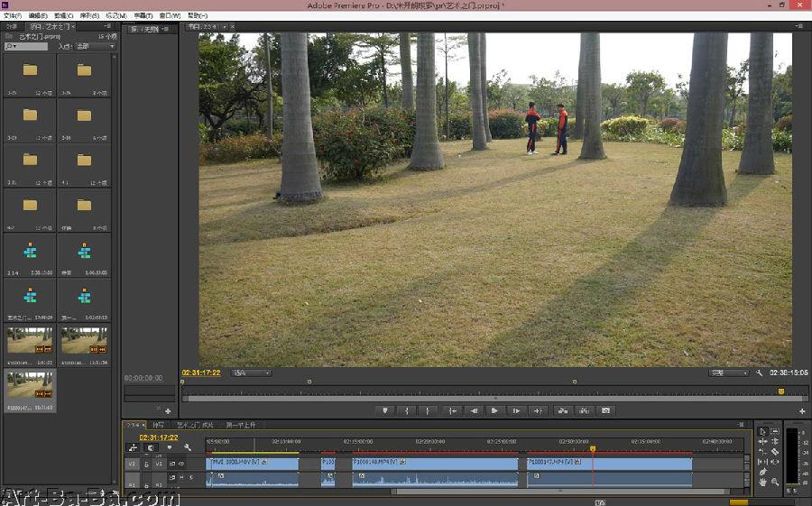Open the Help menu
This screenshot has width=812, height=506.
point(198,15)
